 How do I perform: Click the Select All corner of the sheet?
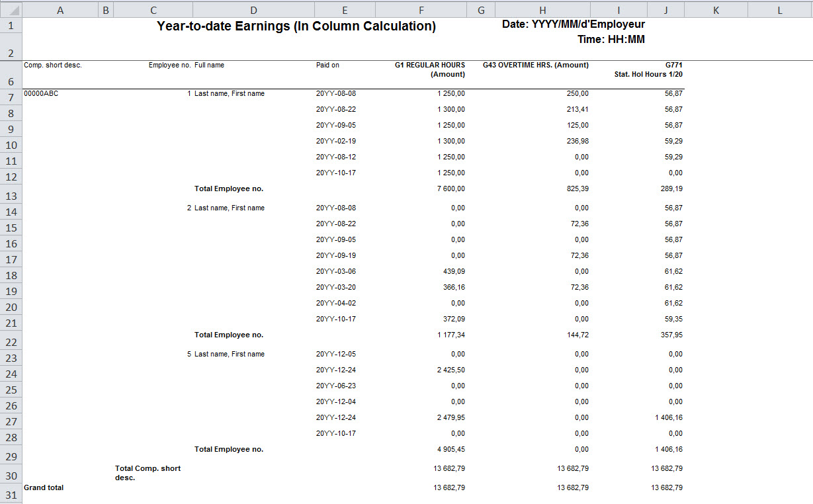pos(11,10)
